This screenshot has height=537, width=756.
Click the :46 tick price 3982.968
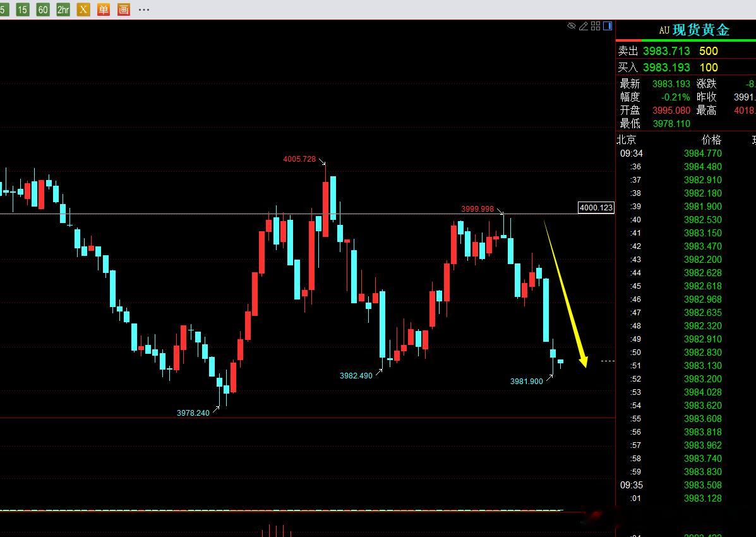point(702,299)
